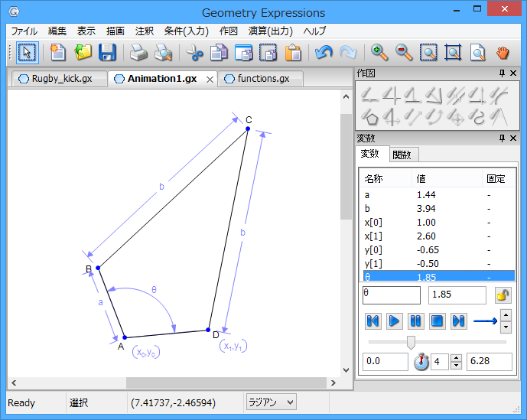Click the Cut scissors icon
The height and width of the screenshot is (420, 527).
click(x=195, y=52)
